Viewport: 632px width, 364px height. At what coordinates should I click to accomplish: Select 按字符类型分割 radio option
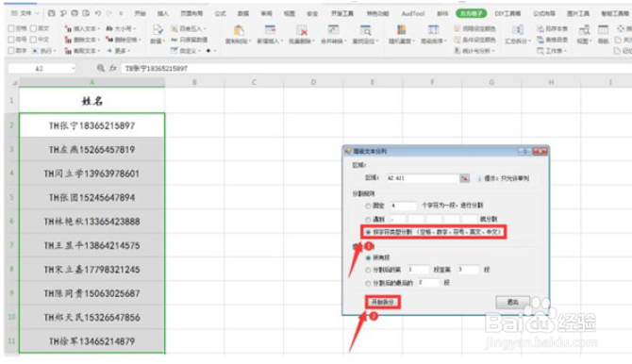[x=368, y=232]
